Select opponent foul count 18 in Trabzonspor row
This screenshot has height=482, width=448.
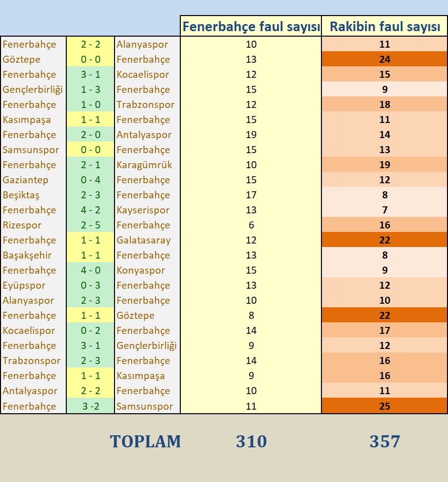click(x=385, y=104)
